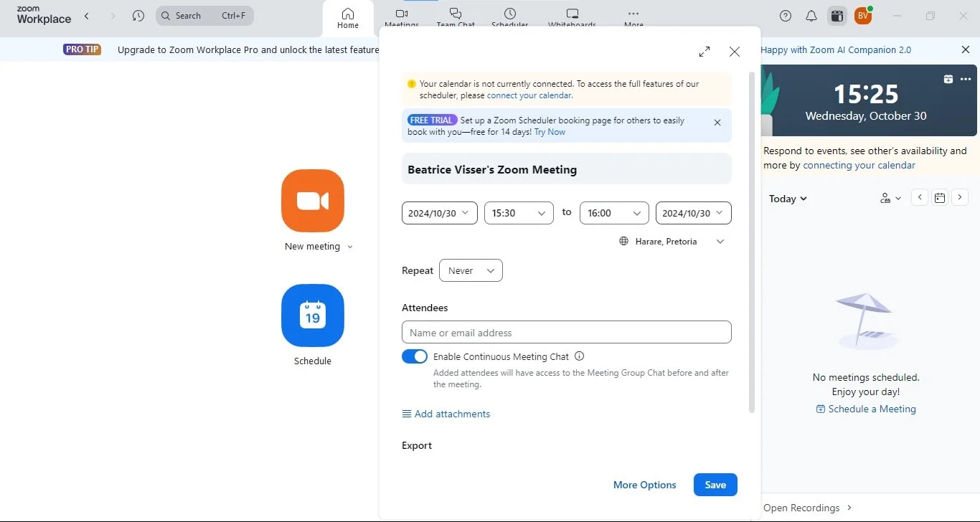Open the date picker calendar icon
Viewport: 980px width, 522px height.
coord(940,197)
